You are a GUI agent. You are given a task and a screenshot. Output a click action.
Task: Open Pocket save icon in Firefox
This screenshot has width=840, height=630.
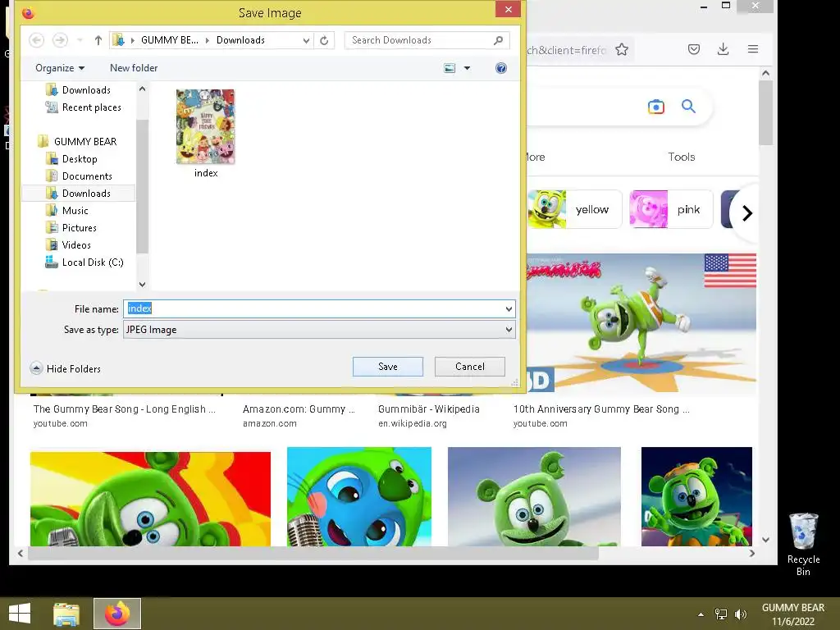pos(694,49)
